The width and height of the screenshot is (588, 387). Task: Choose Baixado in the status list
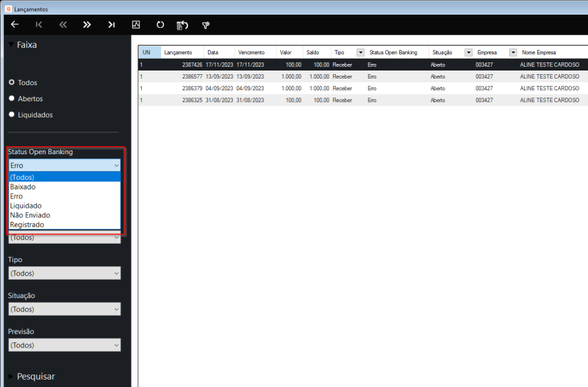(x=65, y=187)
